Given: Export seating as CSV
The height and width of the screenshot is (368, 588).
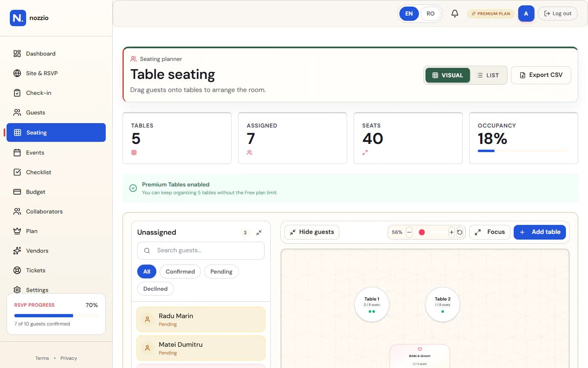Looking at the screenshot, I should 541,75.
